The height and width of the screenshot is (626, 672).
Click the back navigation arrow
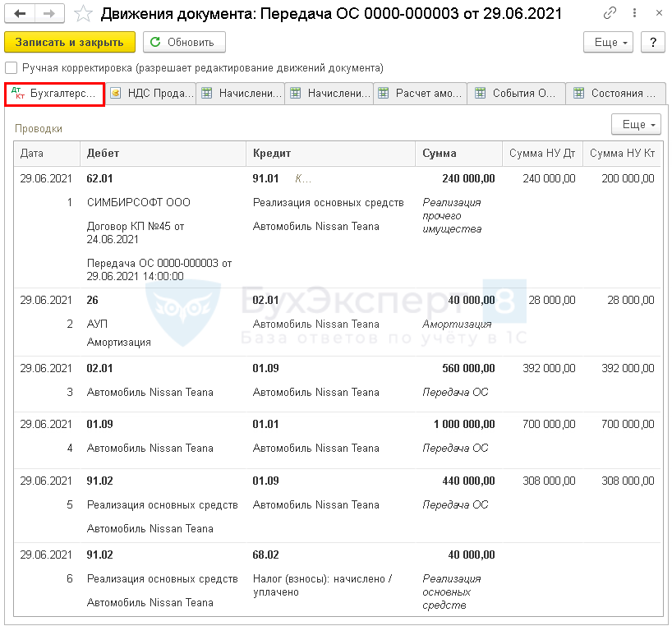click(21, 14)
